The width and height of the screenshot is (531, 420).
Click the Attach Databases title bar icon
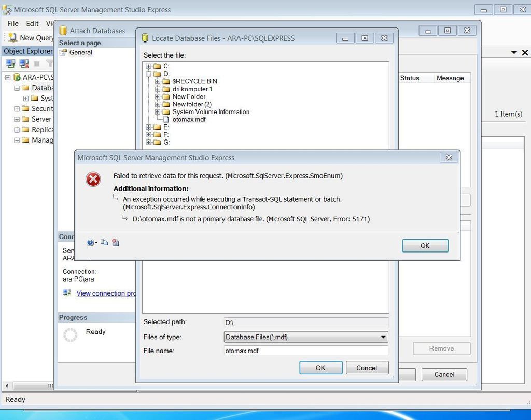tap(63, 31)
